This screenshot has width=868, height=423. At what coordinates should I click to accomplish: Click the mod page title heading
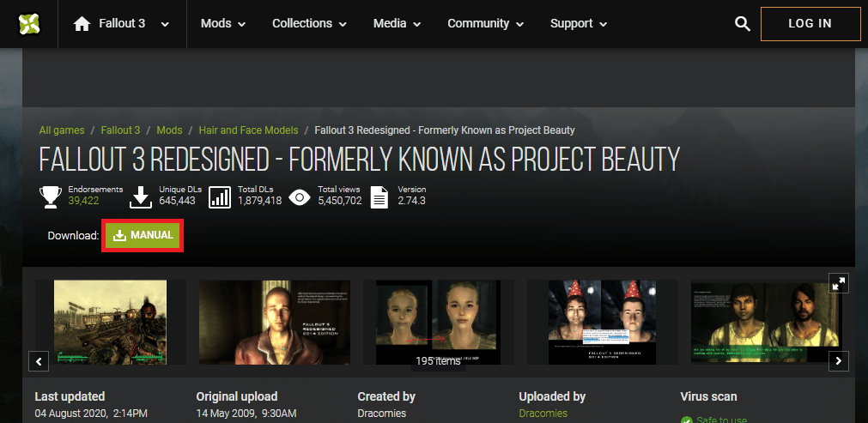pyautogui.click(x=359, y=160)
